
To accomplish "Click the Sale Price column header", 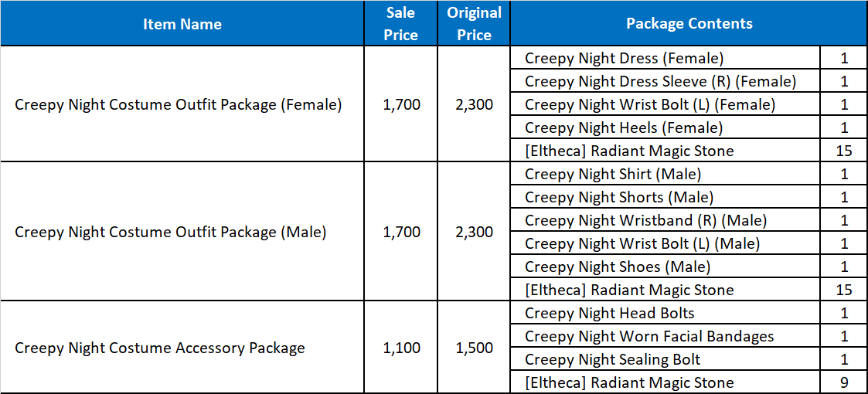I will (401, 23).
